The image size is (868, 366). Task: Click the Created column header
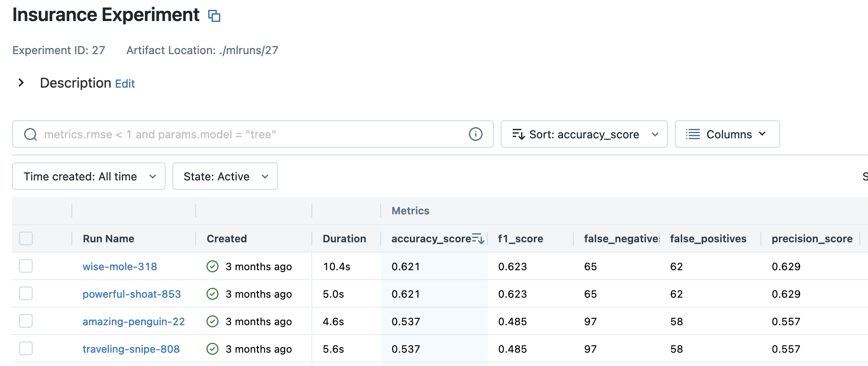tap(227, 239)
